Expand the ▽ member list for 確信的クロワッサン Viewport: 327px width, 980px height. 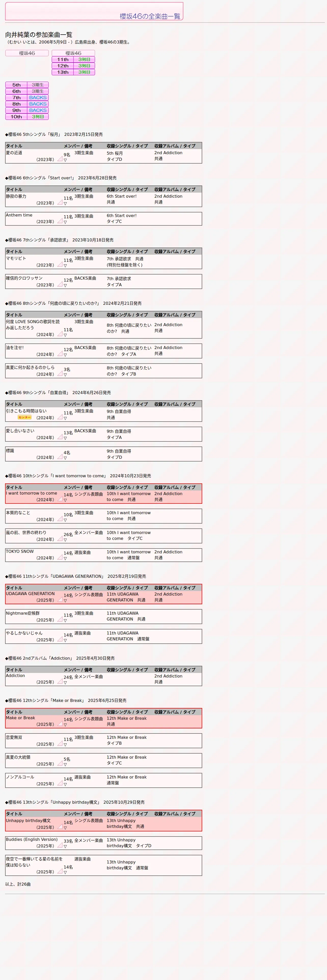[65, 285]
